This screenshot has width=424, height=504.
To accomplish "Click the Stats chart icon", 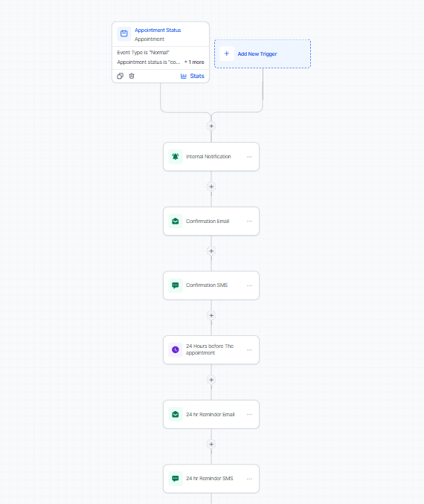I will pos(184,76).
